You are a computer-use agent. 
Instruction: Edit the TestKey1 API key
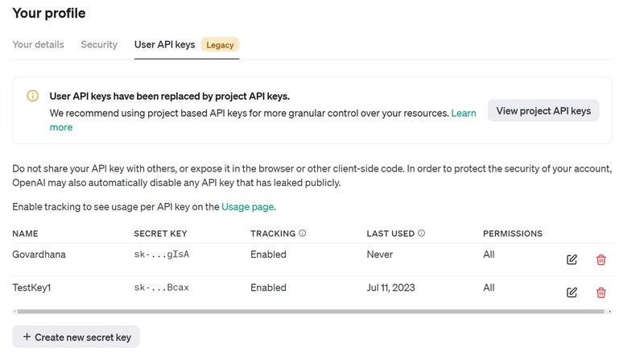click(572, 292)
